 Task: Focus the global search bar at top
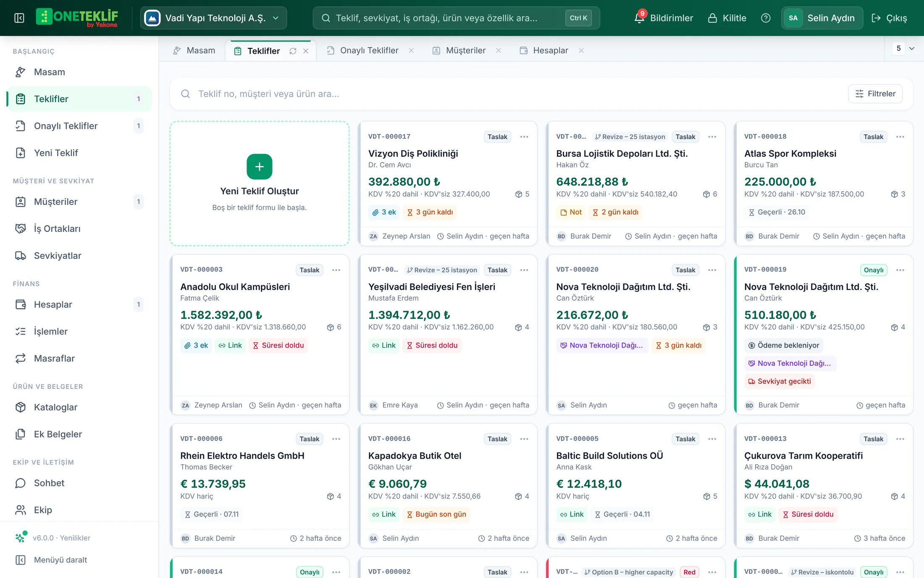(x=456, y=18)
